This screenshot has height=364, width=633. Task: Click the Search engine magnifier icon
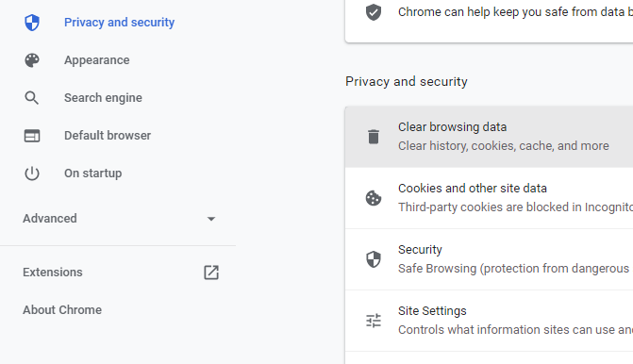[x=31, y=98]
